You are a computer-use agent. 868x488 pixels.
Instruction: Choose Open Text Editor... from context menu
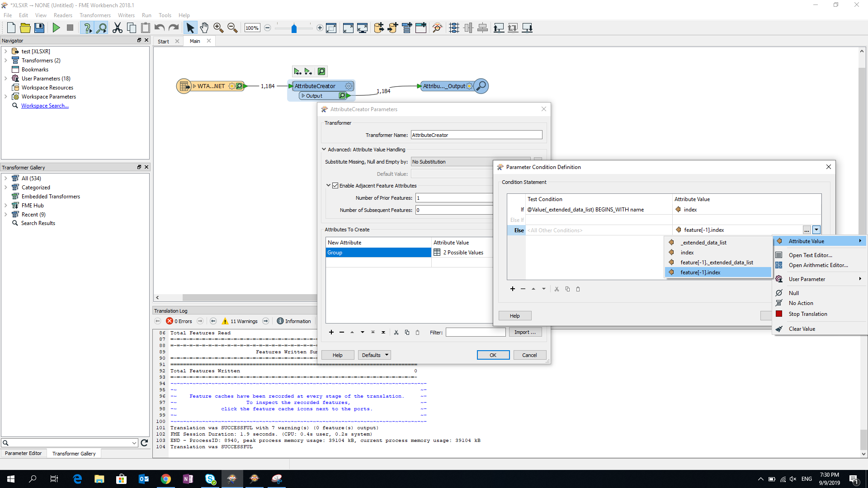click(810, 255)
